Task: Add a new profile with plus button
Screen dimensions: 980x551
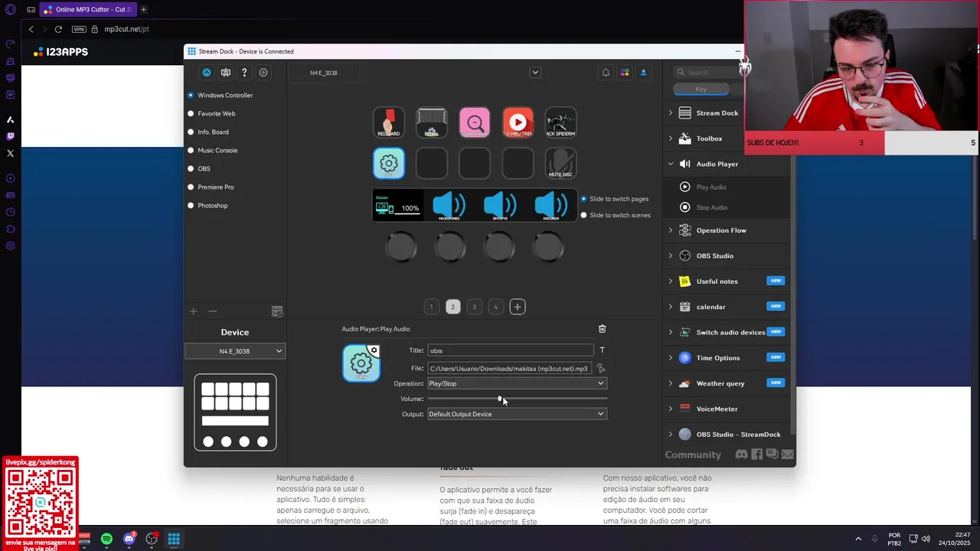Action: pyautogui.click(x=194, y=311)
